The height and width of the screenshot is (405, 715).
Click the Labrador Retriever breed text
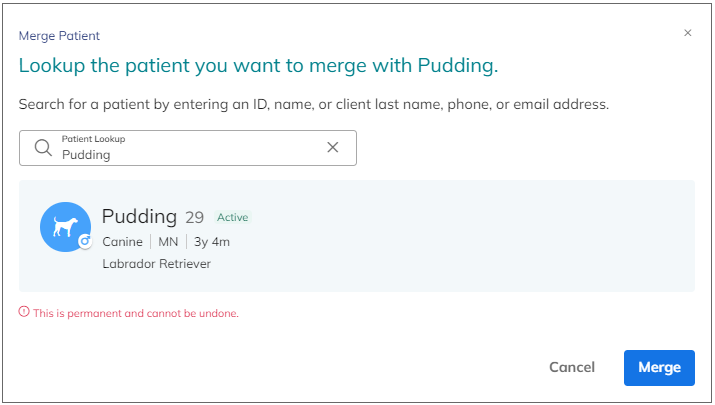pyautogui.click(x=156, y=264)
